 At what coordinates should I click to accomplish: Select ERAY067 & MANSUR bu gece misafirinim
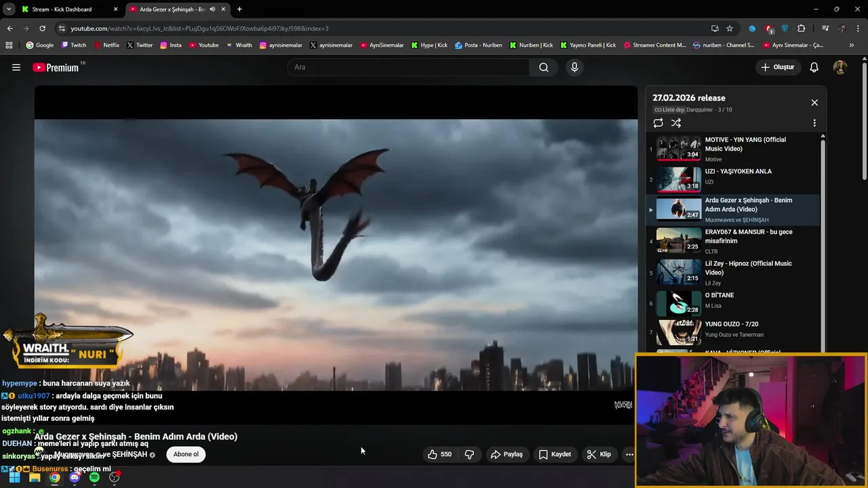(732, 241)
